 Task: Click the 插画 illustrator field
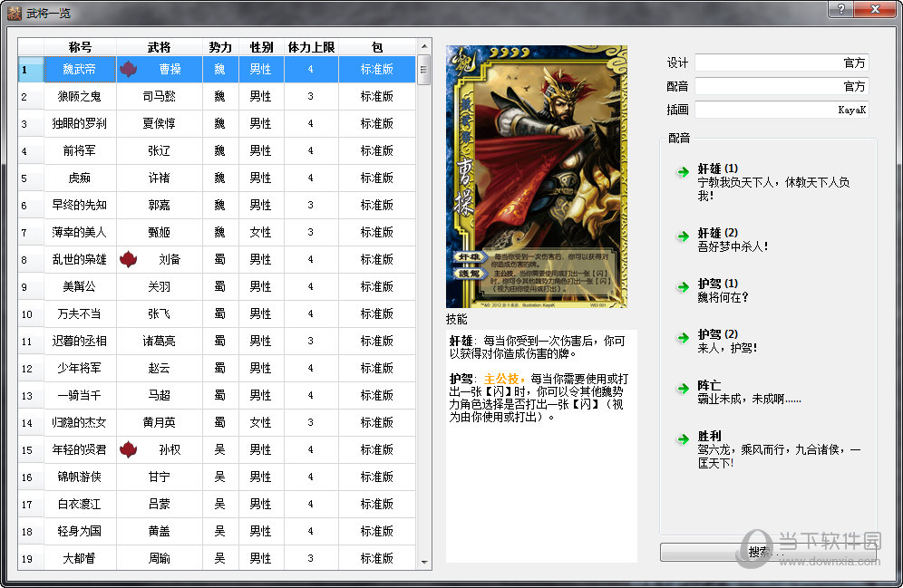[782, 110]
